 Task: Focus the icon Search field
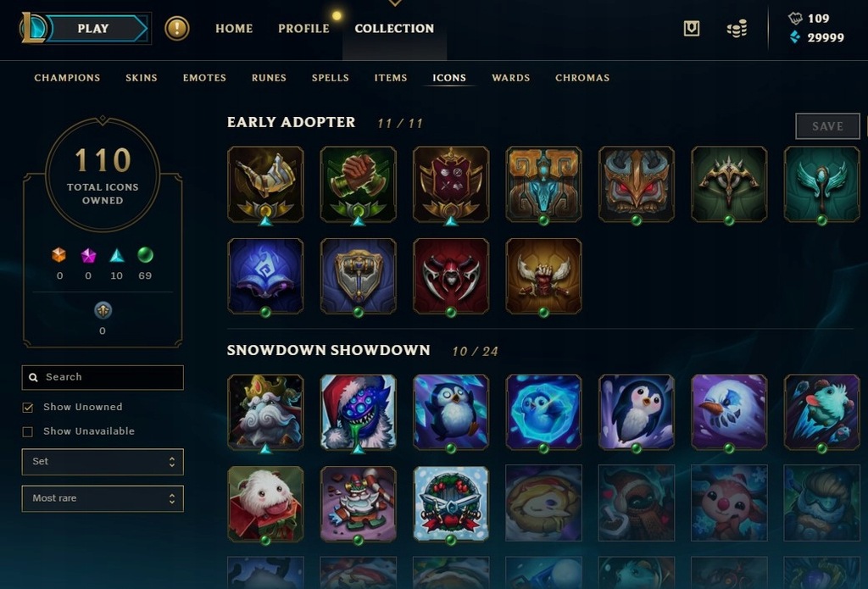tap(103, 377)
